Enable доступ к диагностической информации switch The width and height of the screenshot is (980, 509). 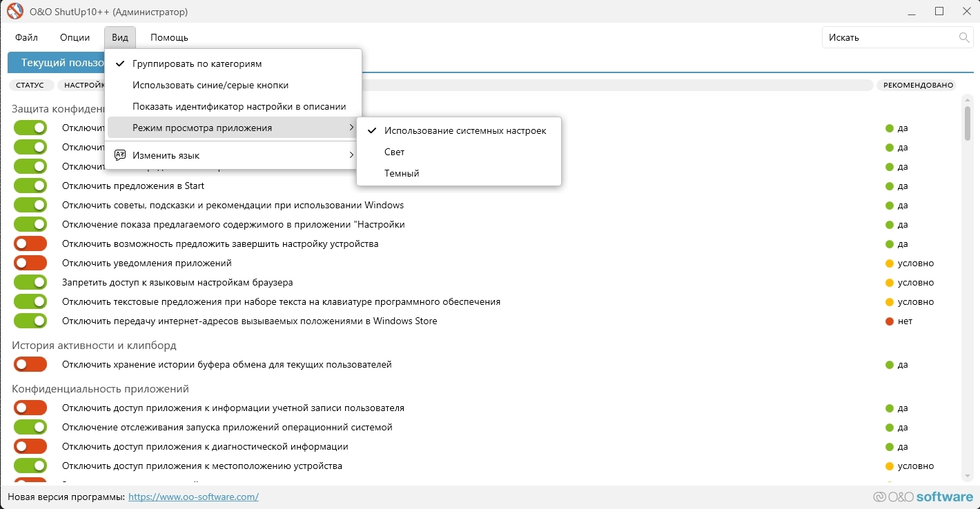(x=30, y=446)
